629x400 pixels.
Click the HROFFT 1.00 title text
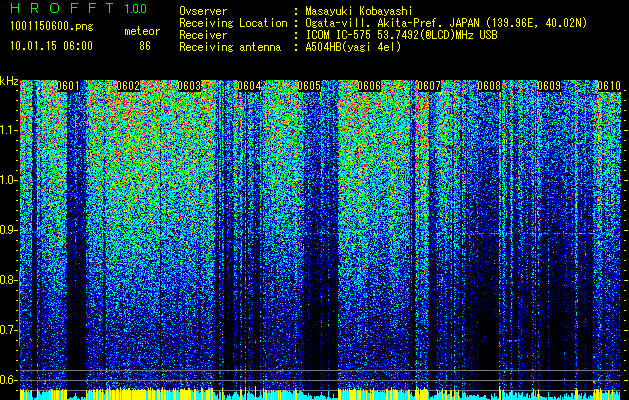coord(79,8)
